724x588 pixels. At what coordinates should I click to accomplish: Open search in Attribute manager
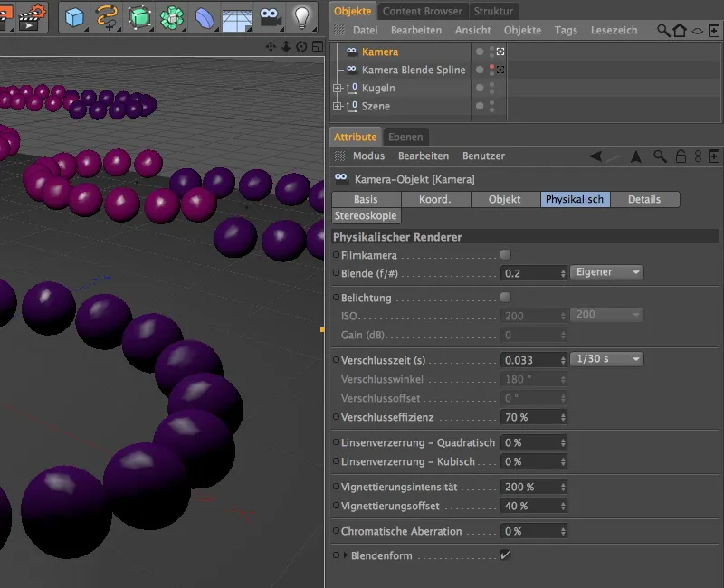pos(660,156)
